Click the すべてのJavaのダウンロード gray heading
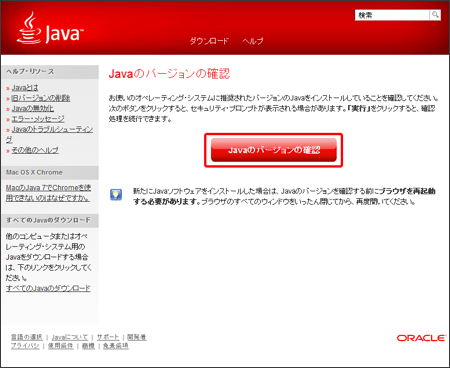Screen dimensions: 450x368 pos(48,220)
